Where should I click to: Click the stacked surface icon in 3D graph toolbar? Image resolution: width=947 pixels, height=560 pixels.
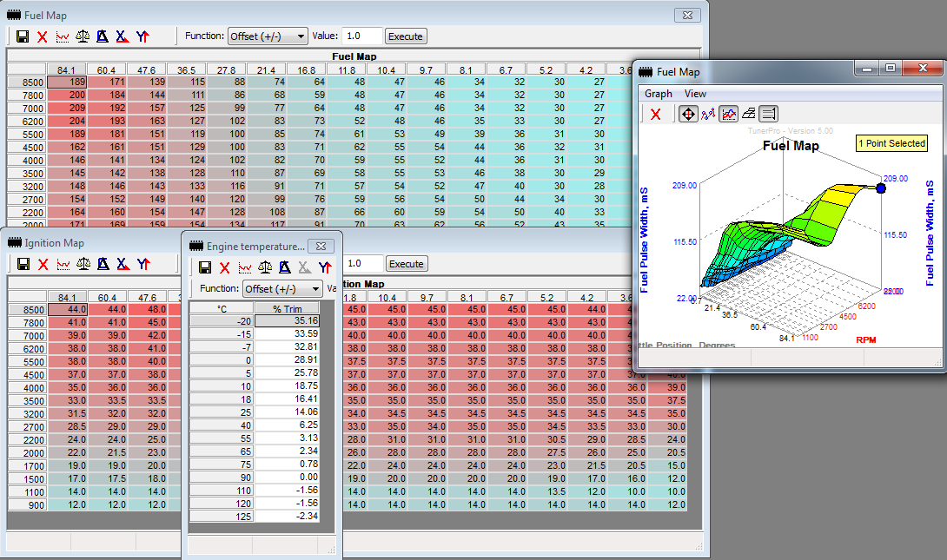(x=747, y=114)
